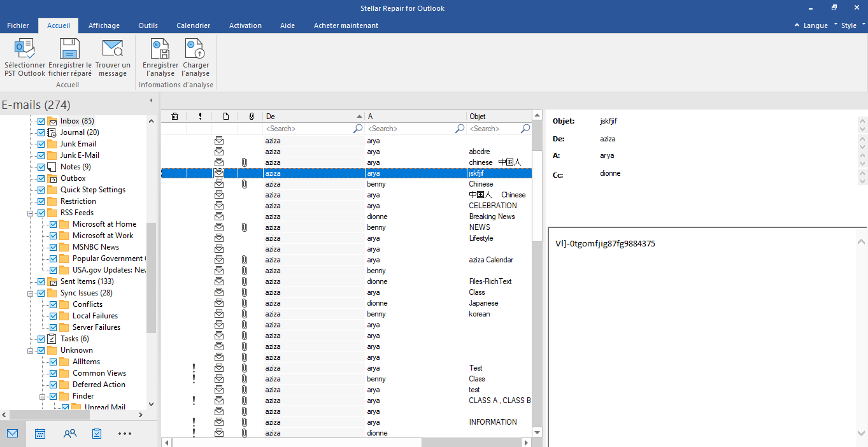This screenshot has width=868, height=447.
Task: Open the Calendrier ribbon tab
Action: (193, 25)
